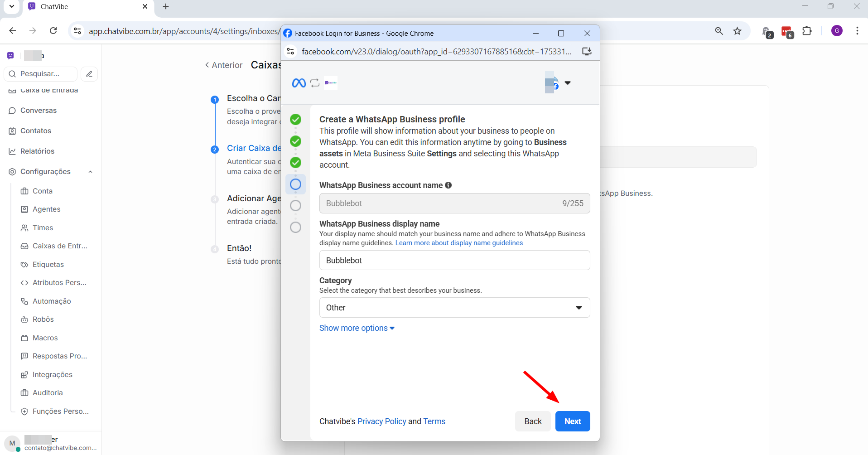Click the browser forward arrow
Screen dimensions: 868x455
33,31
